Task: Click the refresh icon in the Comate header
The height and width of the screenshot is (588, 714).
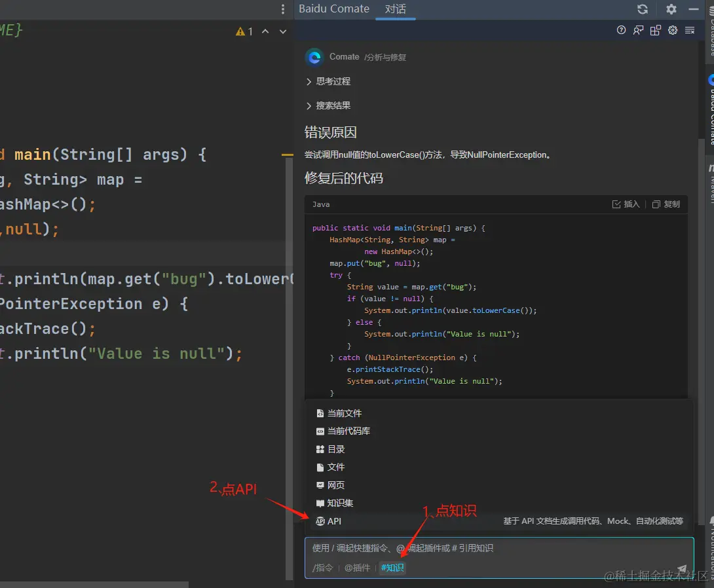Action: [643, 9]
